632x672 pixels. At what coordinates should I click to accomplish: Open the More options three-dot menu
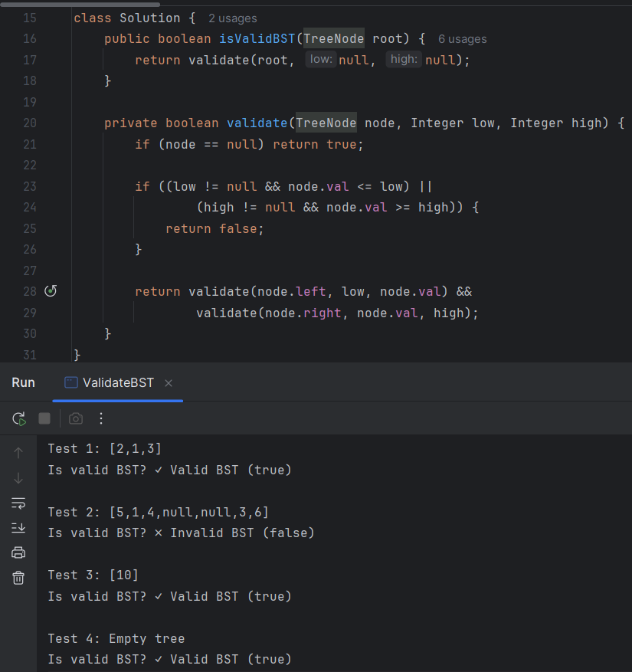[100, 418]
